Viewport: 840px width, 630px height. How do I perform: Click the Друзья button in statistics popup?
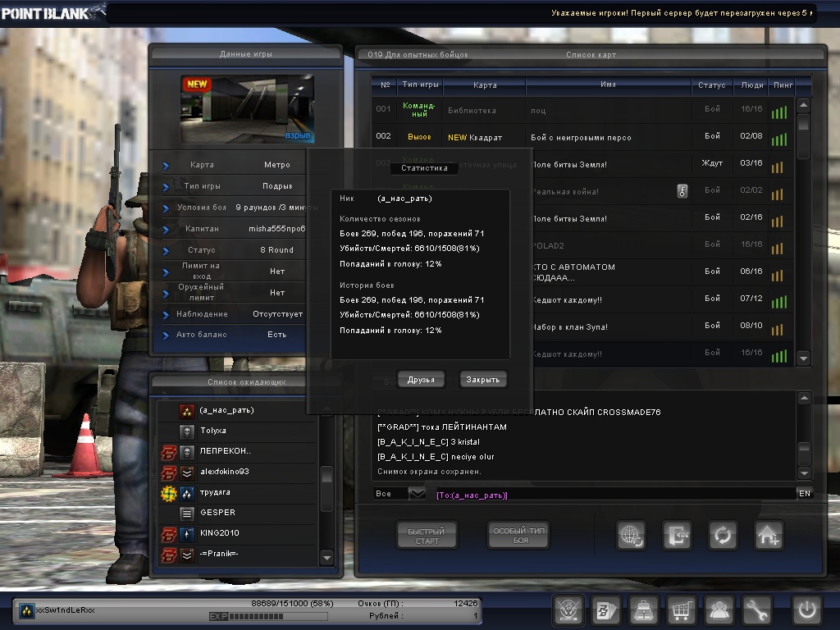click(x=421, y=379)
